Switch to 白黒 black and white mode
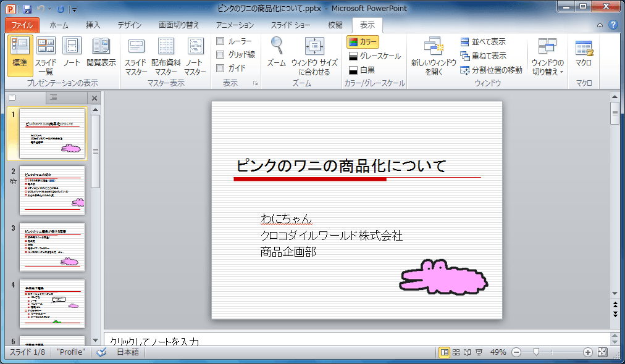625x364 pixels. point(361,70)
